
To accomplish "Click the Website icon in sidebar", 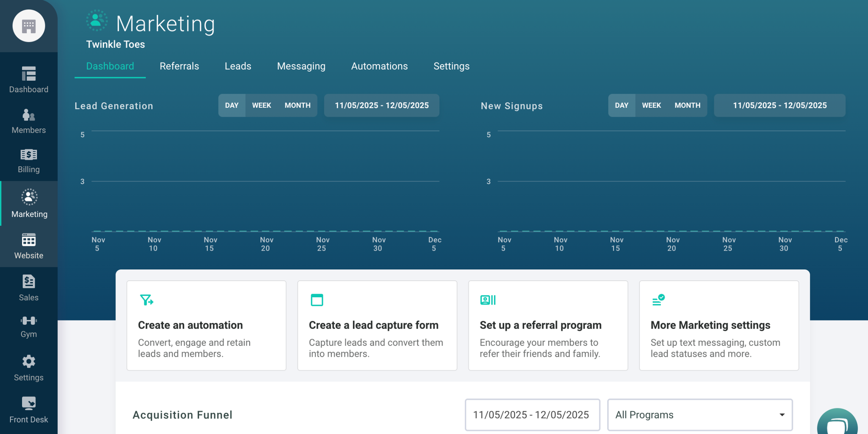I will click(x=29, y=245).
